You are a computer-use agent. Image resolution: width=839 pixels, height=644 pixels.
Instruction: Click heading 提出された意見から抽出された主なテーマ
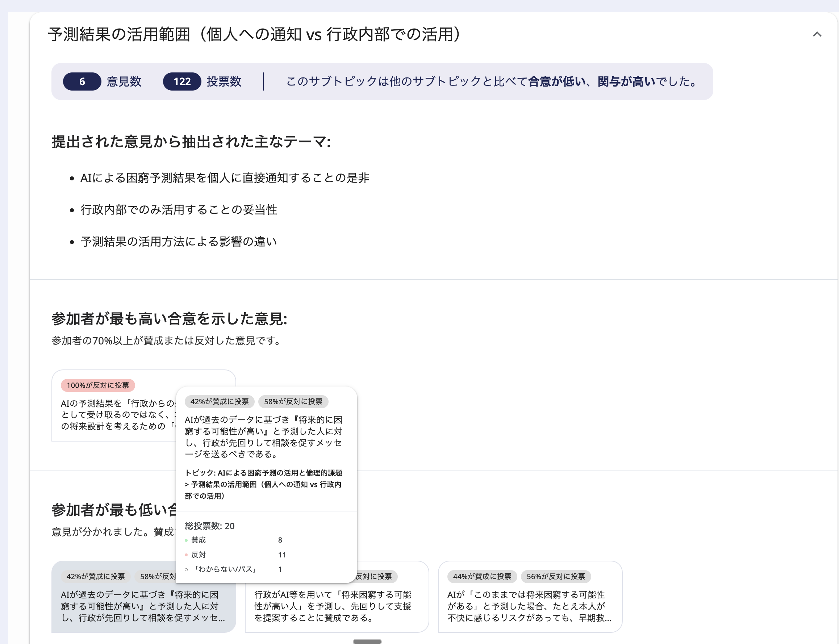click(x=191, y=142)
